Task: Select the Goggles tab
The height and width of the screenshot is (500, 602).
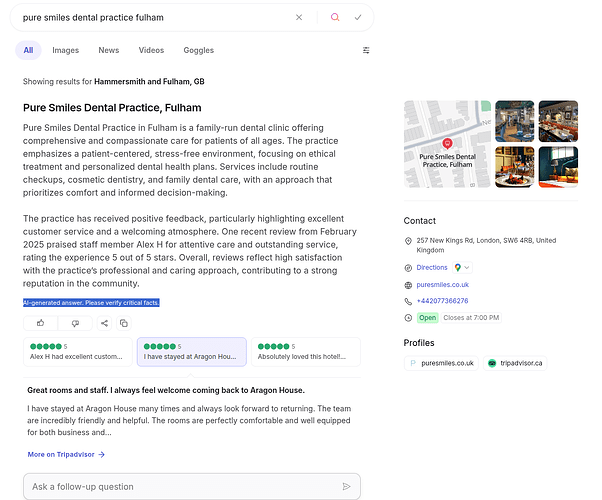Action: click(x=198, y=50)
